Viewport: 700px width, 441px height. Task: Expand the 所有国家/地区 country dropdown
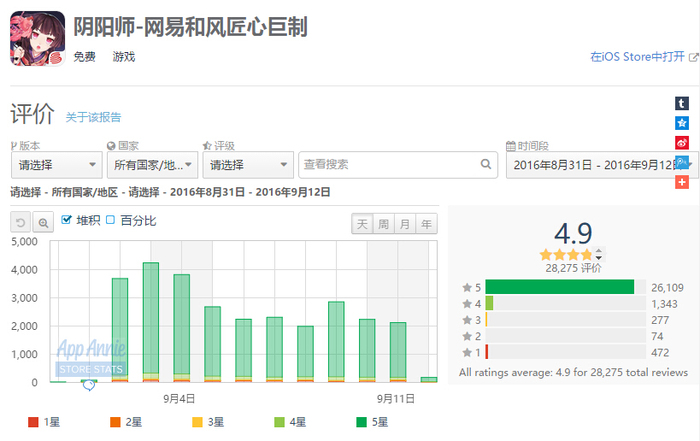tap(152, 165)
